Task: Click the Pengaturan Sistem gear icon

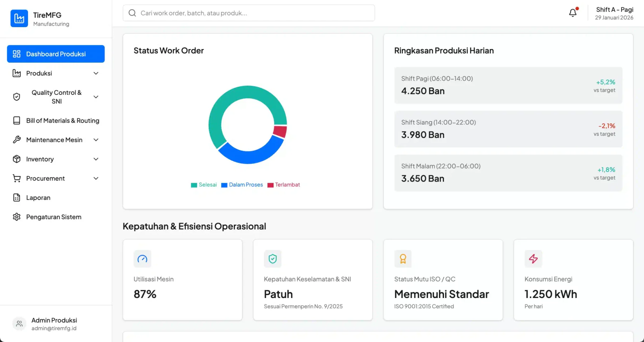Action: (17, 217)
